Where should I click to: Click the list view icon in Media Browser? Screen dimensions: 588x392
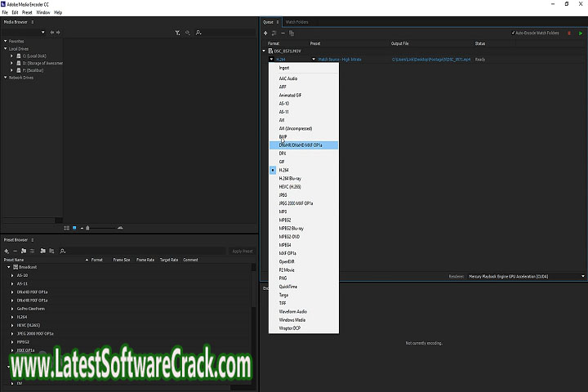(x=65, y=227)
